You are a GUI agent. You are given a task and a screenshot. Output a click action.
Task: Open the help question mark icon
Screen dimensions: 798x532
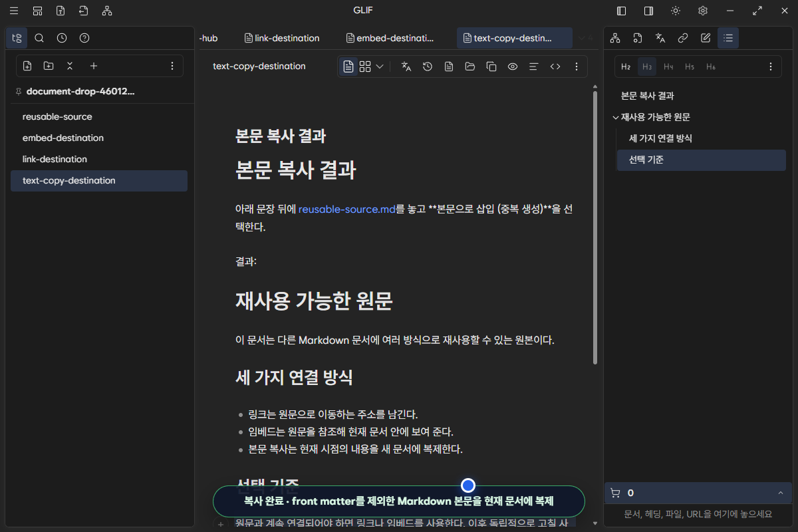(84, 38)
